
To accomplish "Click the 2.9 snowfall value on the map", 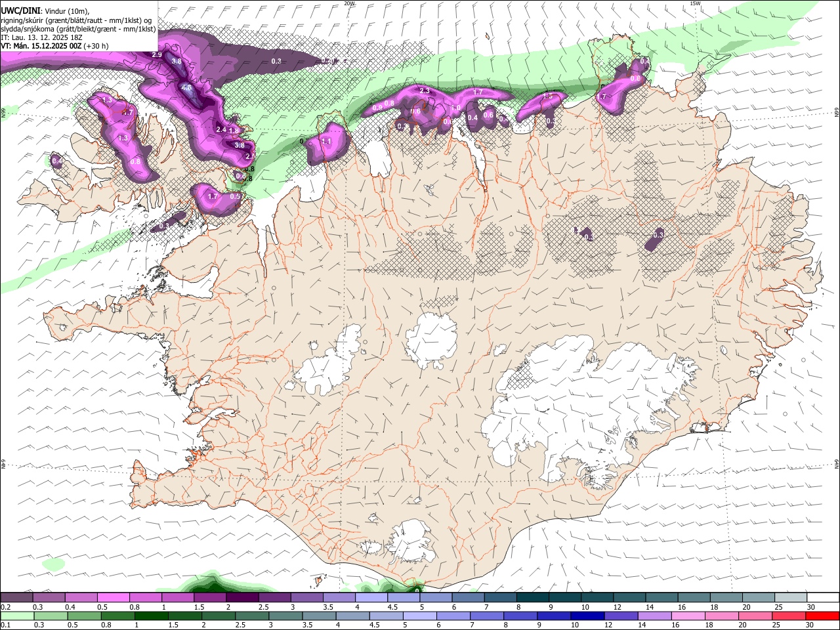I will [x=157, y=54].
